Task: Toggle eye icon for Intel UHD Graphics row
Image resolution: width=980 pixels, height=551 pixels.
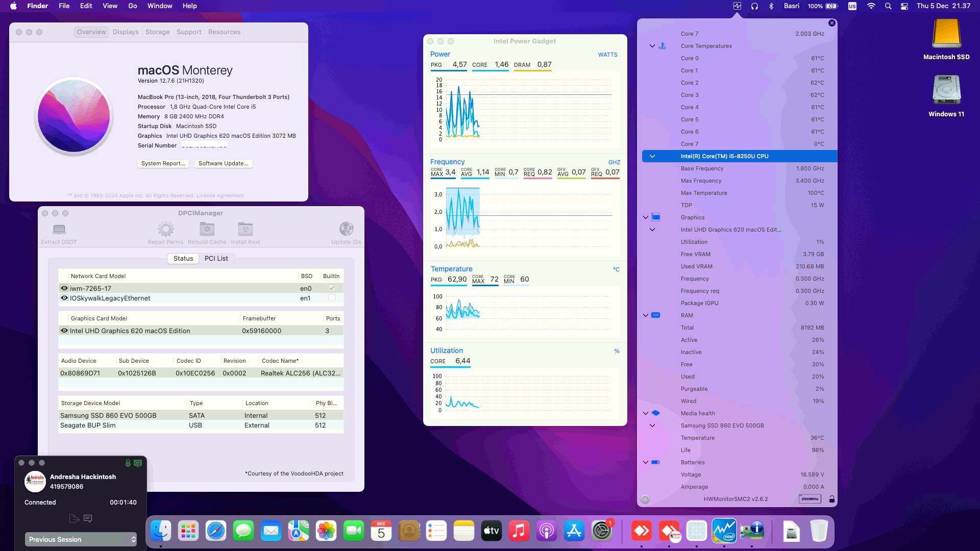Action: pyautogui.click(x=64, y=331)
